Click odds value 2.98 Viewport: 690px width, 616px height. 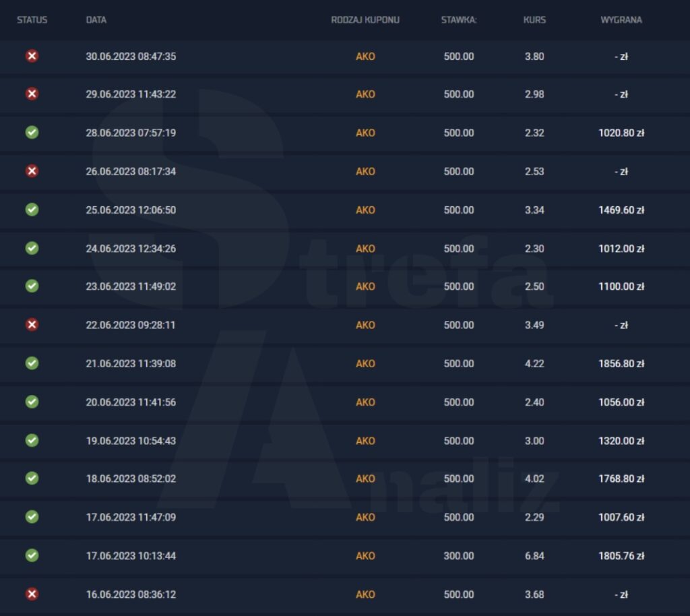point(534,94)
